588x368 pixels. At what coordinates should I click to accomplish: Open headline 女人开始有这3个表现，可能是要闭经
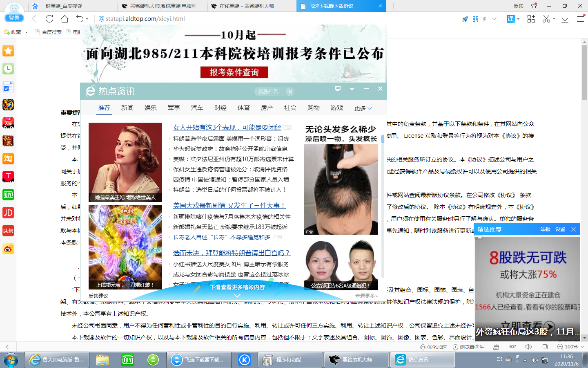point(227,127)
